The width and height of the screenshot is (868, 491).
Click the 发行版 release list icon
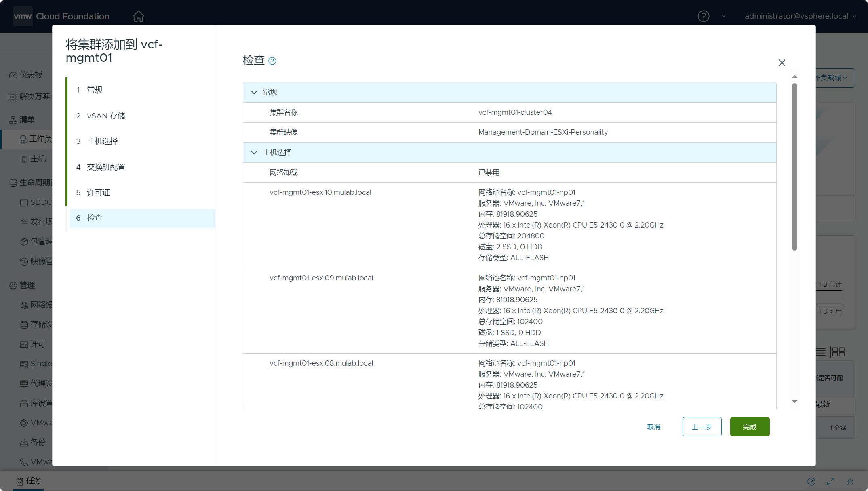[24, 221]
